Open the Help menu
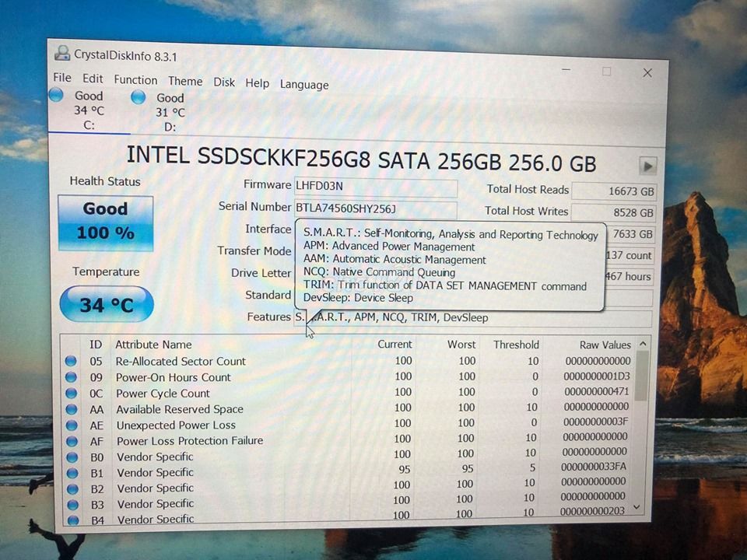 pos(258,83)
